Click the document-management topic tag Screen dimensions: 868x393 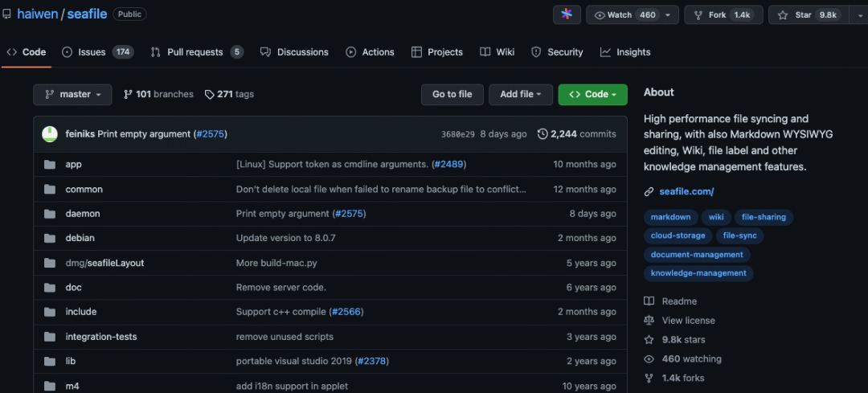697,255
